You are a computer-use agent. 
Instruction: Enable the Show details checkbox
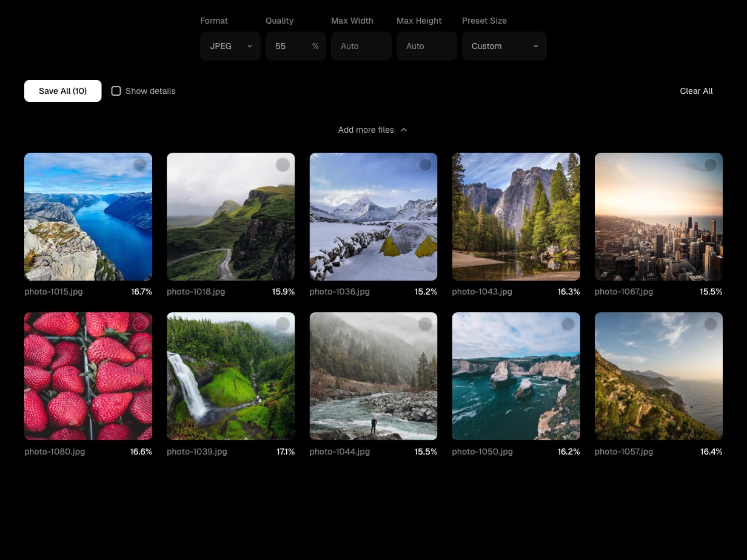pos(116,91)
